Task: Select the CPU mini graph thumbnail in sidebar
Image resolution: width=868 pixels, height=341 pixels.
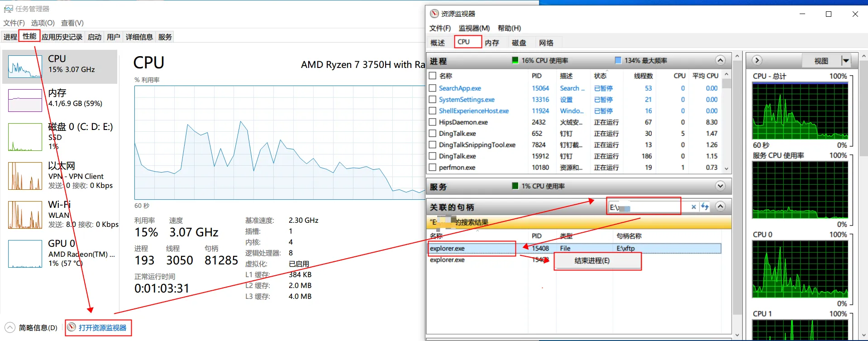Action: [x=25, y=67]
